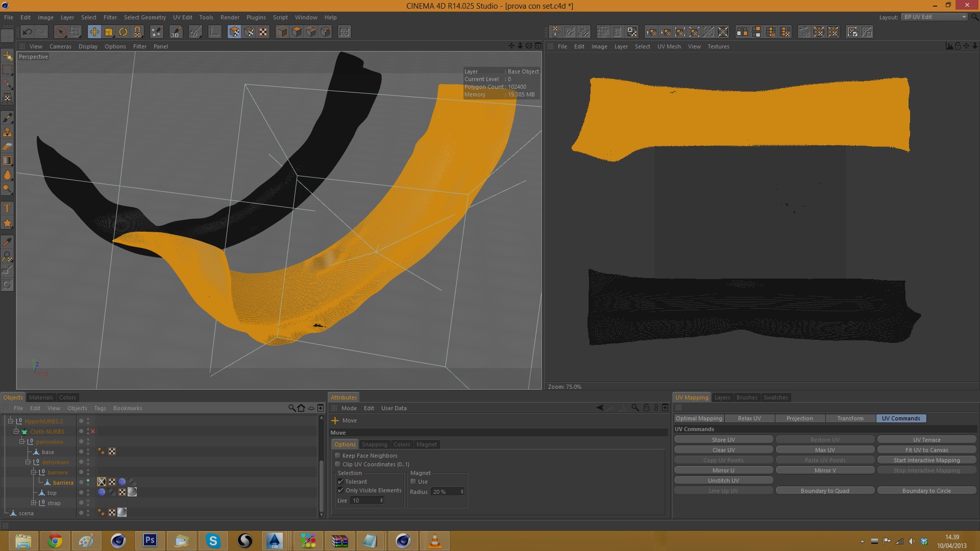Open the 3D paint mode icon
Screen dimensions: 980x551
tap(176, 32)
